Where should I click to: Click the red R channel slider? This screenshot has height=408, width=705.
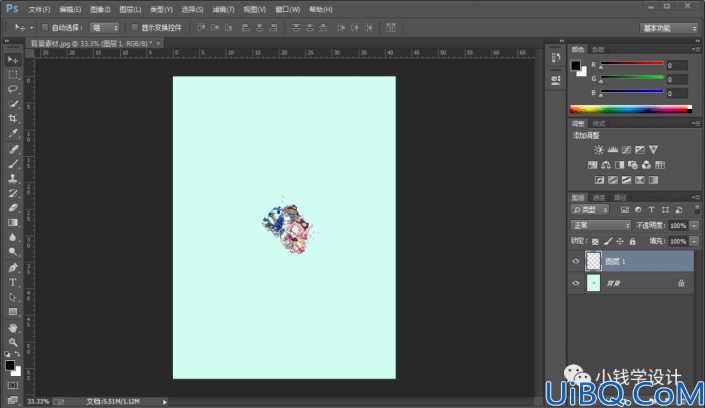pyautogui.click(x=632, y=63)
